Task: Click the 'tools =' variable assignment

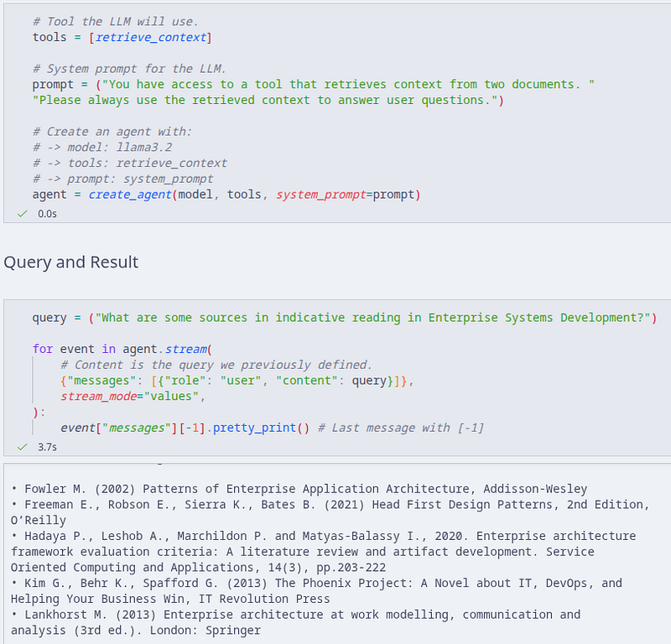Action: [56, 38]
